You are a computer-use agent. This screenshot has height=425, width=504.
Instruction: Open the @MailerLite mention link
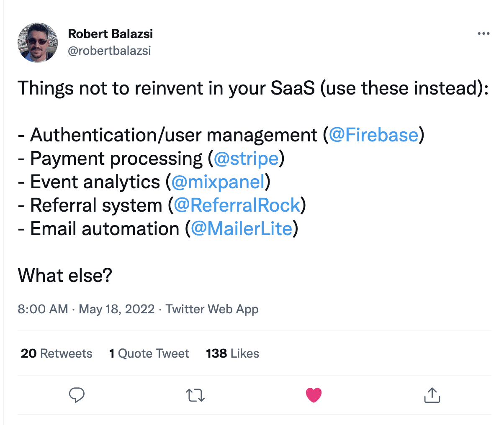242,229
